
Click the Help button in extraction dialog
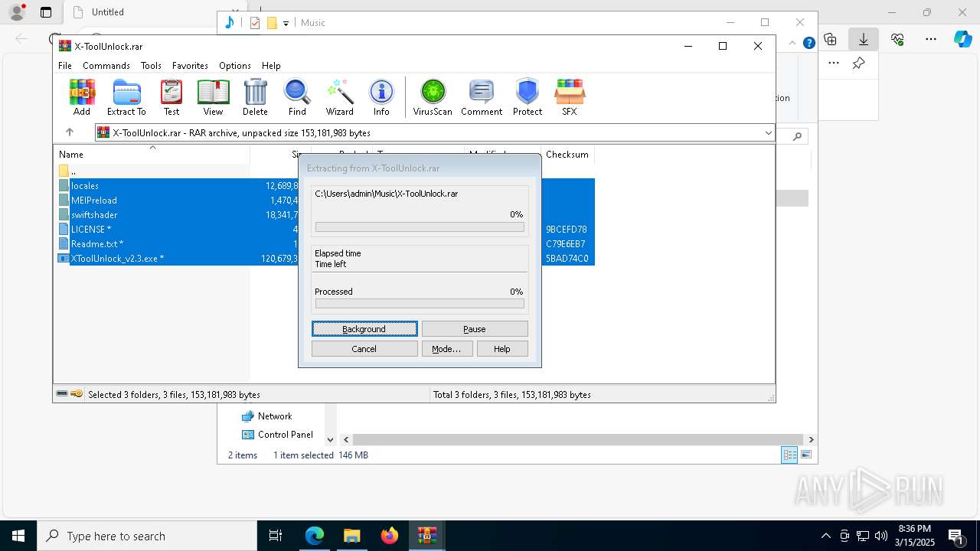click(x=502, y=349)
